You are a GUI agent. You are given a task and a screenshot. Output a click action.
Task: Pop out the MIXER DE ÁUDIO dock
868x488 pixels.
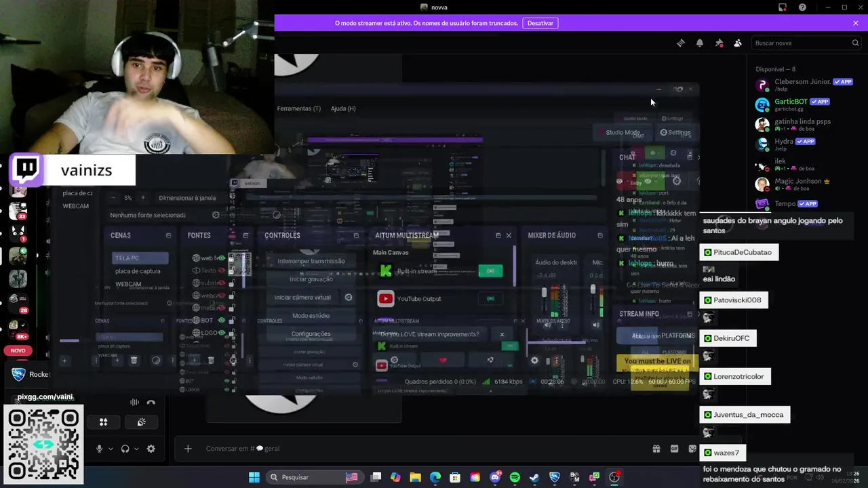point(600,235)
